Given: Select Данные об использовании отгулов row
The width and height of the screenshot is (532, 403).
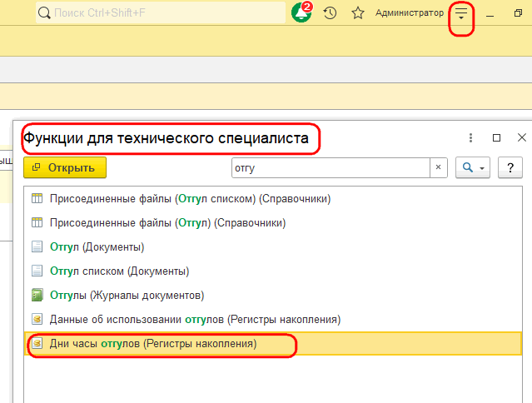Looking at the screenshot, I should pyautogui.click(x=273, y=319).
